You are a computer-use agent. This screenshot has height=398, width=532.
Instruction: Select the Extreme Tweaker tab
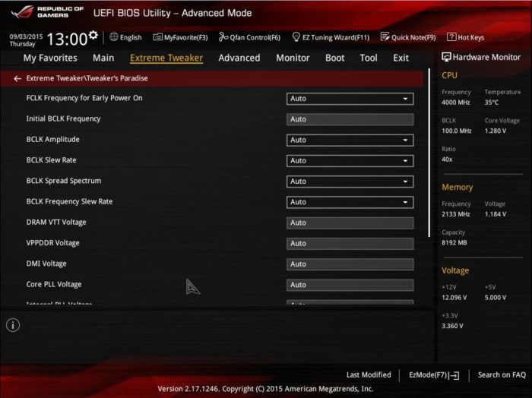(166, 58)
